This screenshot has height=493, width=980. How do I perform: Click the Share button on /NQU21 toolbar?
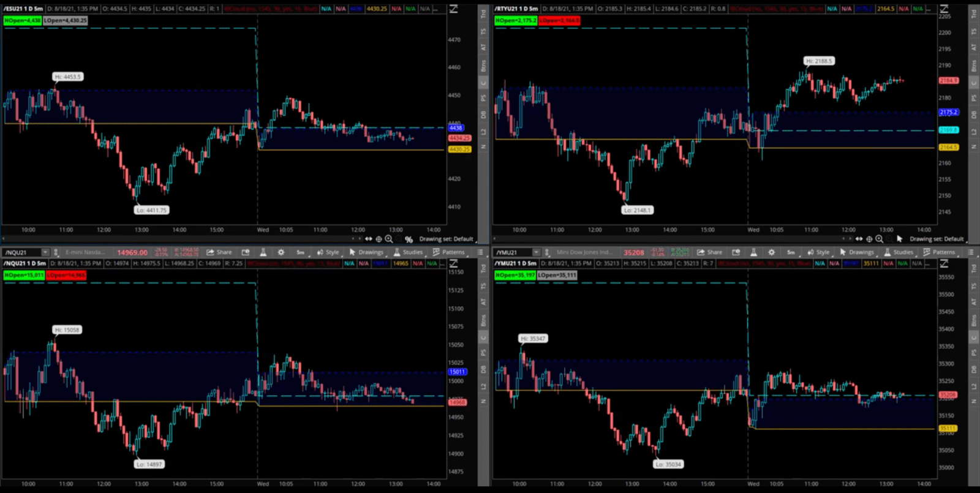(x=219, y=252)
